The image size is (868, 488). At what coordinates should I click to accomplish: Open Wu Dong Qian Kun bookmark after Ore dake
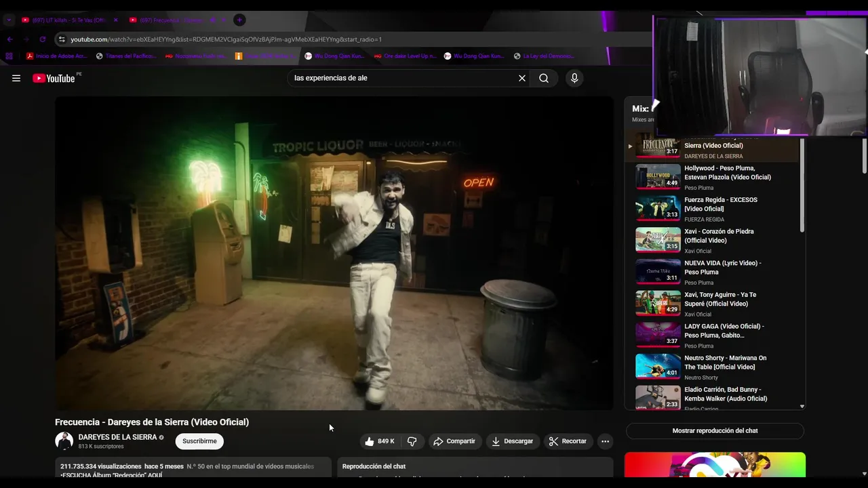[x=475, y=56]
